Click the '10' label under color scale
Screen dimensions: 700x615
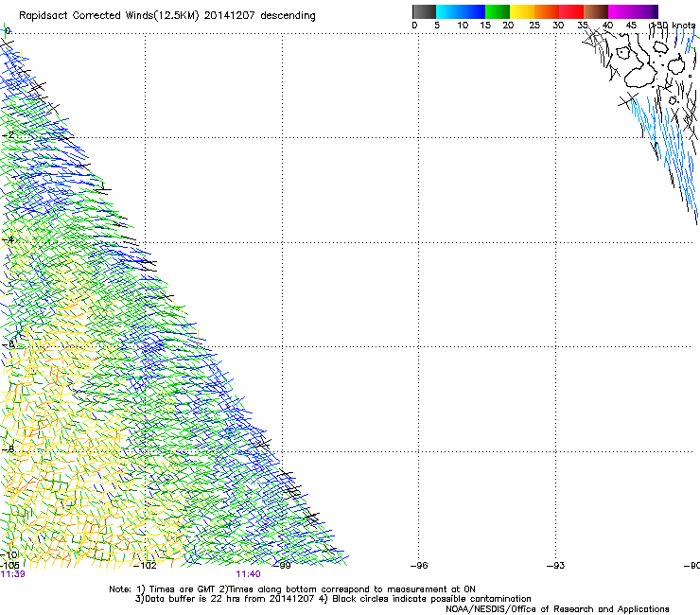pyautogui.click(x=463, y=26)
